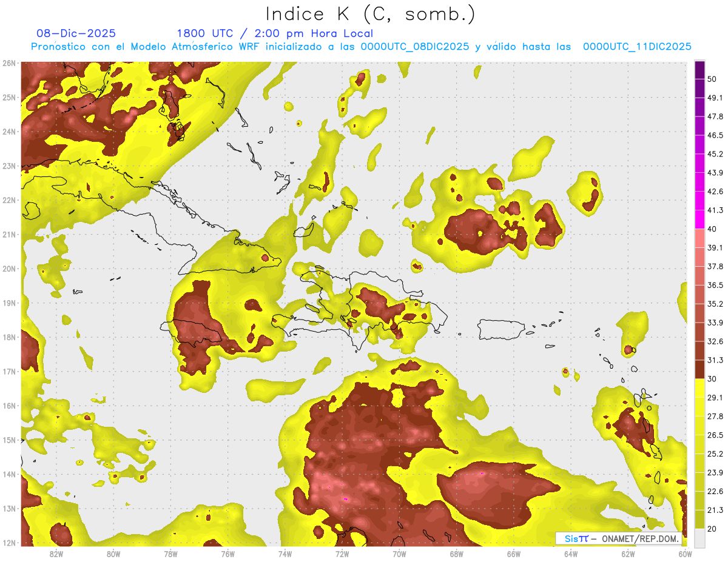Viewport: 728px width, 562px height.
Task: Click the 15N latitude label
Action: tap(8, 440)
